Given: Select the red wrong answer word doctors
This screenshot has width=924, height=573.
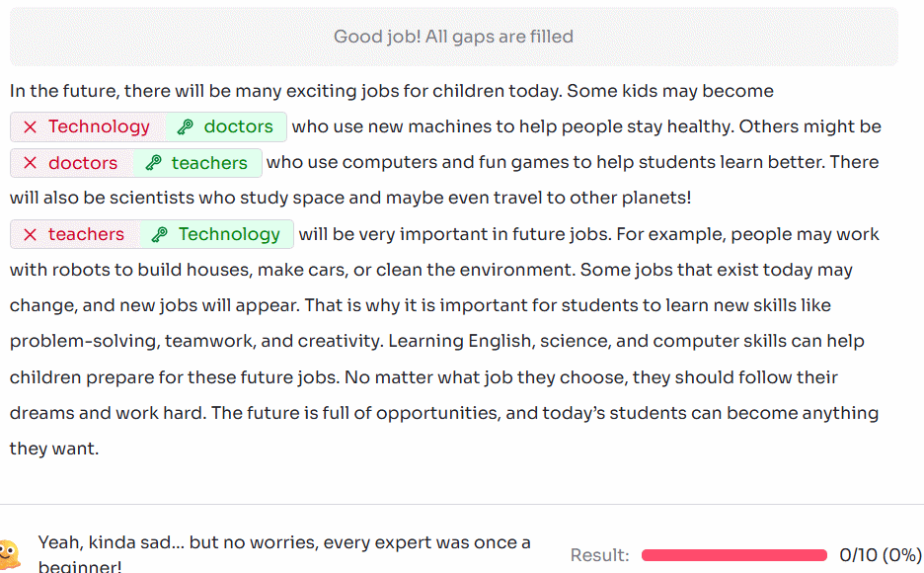Looking at the screenshot, I should [83, 163].
